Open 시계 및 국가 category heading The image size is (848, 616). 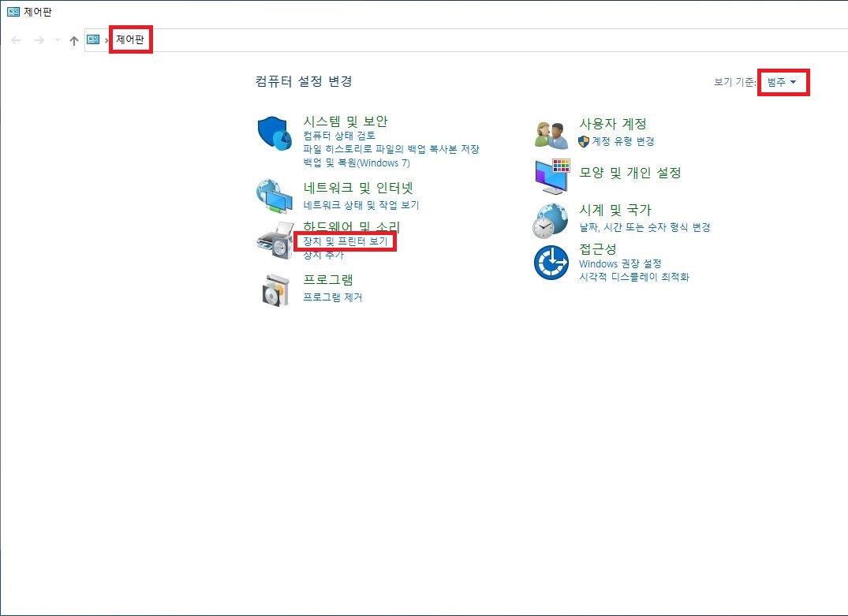[615, 210]
